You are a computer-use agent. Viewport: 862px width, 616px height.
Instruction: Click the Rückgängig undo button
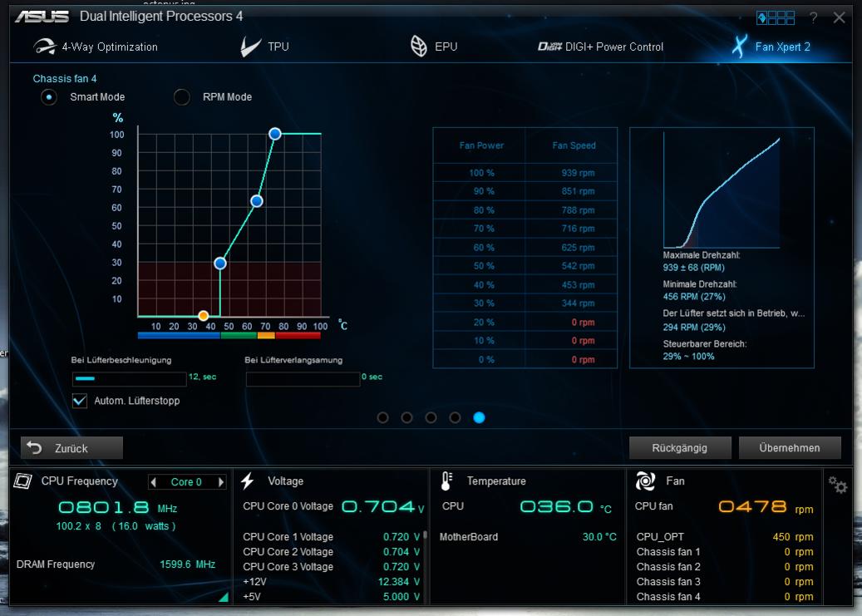point(680,448)
